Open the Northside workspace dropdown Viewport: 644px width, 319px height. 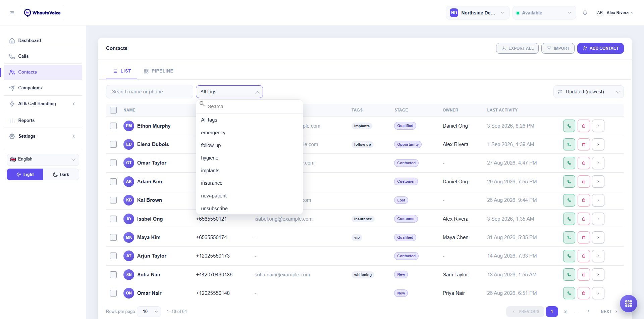pyautogui.click(x=477, y=13)
